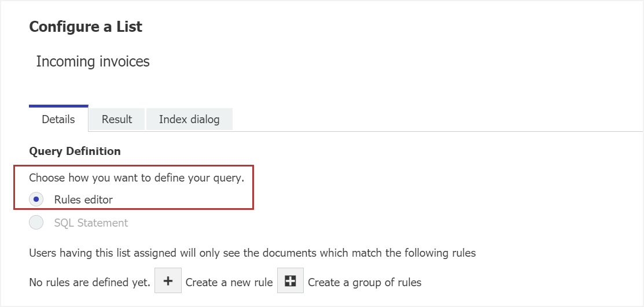Click the "Index dialog" tab label text

(x=189, y=119)
